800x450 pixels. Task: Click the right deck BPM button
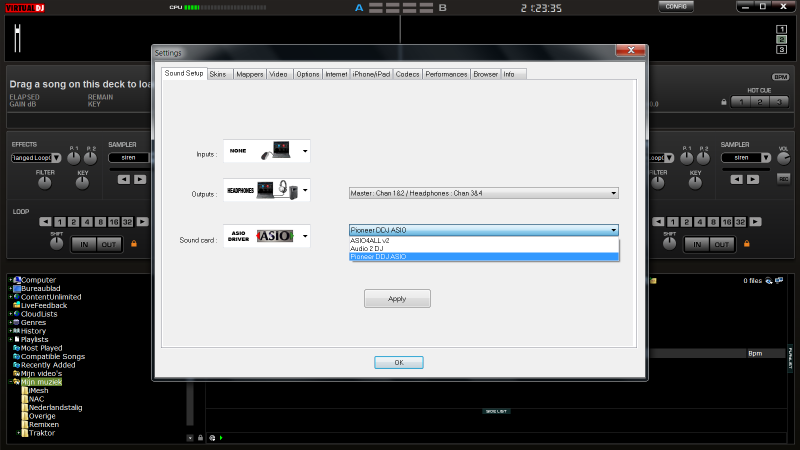pos(781,77)
